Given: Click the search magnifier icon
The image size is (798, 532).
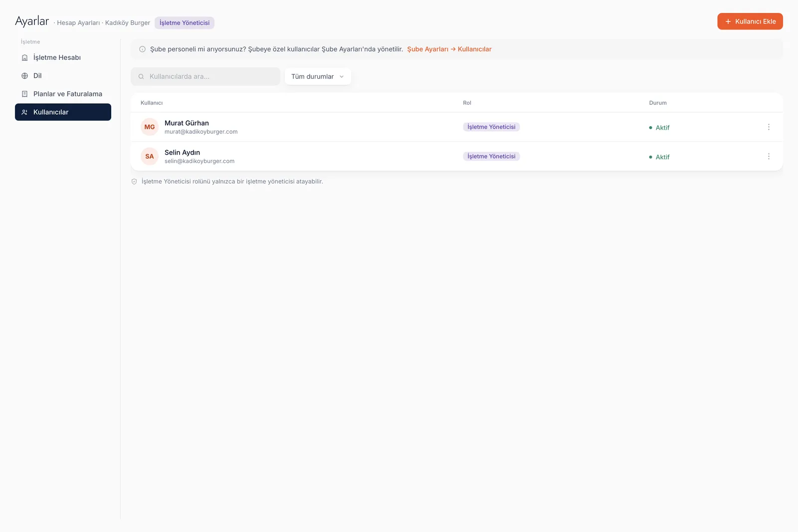Looking at the screenshot, I should (x=141, y=76).
